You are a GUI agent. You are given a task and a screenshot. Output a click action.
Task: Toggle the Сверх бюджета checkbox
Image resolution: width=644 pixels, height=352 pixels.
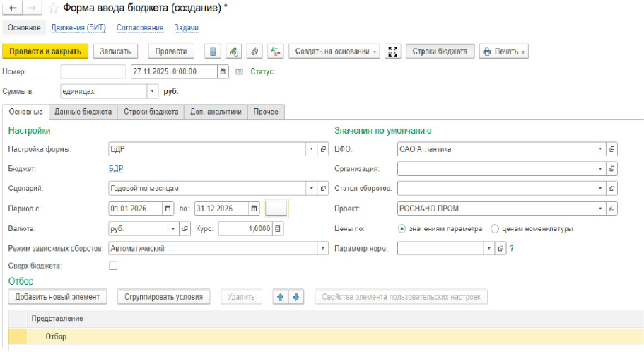click(x=112, y=266)
